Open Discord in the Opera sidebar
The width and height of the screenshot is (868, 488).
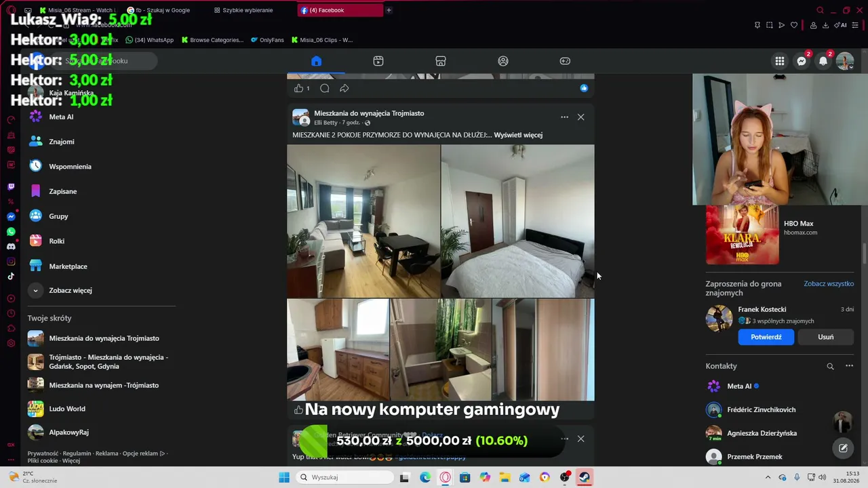(11, 247)
